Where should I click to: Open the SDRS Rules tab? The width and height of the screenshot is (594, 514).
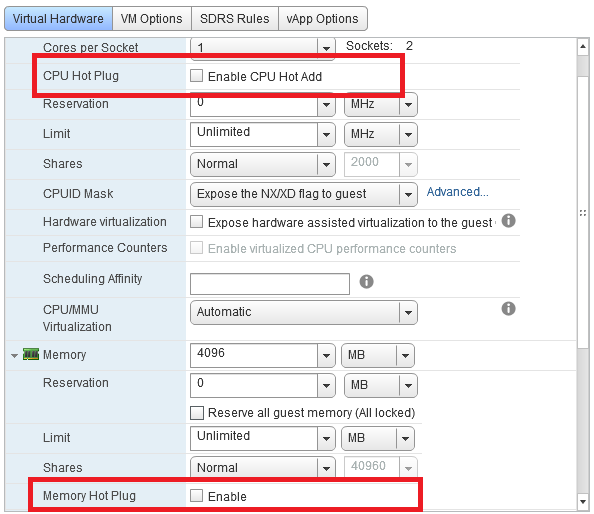tap(234, 19)
